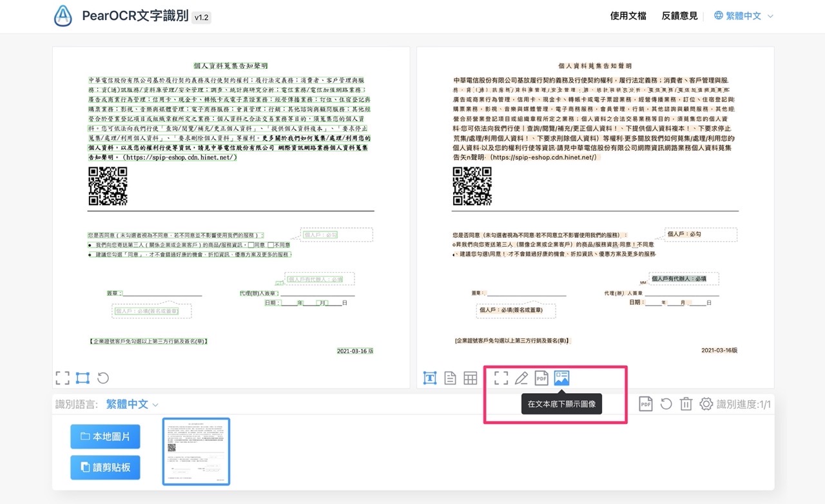Click the 個人資料蒐集告知聲明 heading in left image
825x504 pixels.
click(230, 66)
